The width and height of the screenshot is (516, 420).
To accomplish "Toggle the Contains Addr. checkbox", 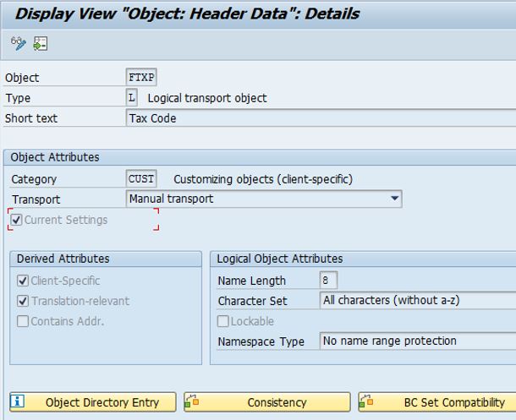I will pos(23,321).
